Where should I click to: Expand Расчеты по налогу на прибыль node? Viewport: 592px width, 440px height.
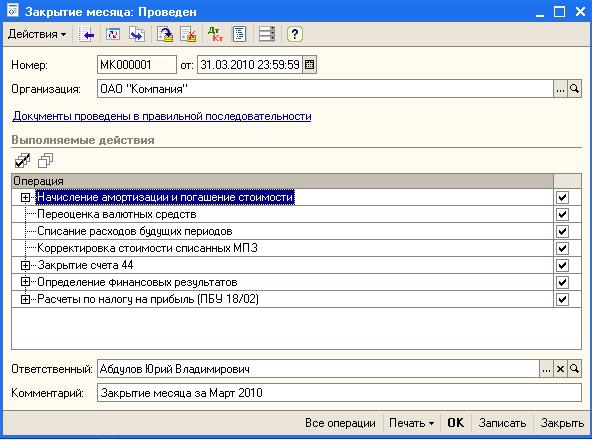pyautogui.click(x=25, y=299)
